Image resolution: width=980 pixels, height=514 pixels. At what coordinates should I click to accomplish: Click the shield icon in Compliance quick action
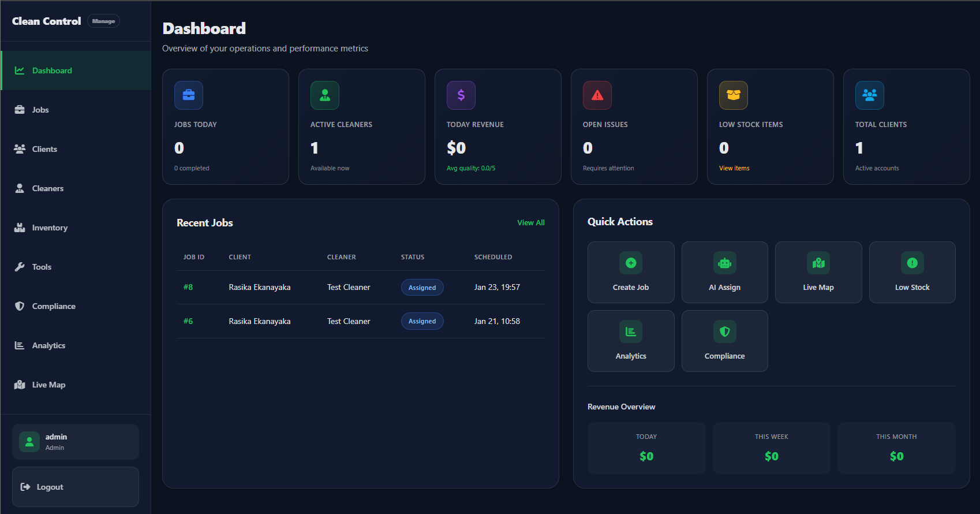coord(725,332)
